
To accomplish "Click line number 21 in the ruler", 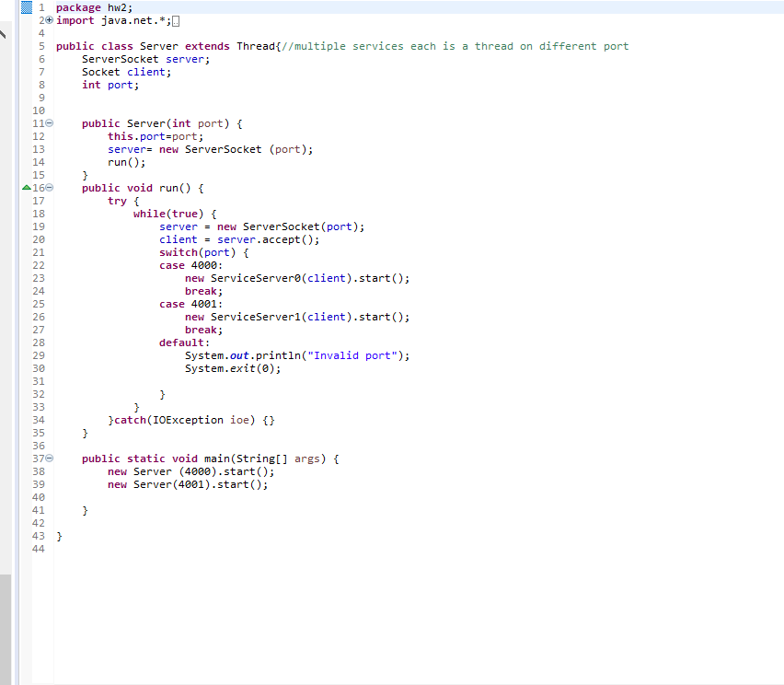I will [x=39, y=251].
